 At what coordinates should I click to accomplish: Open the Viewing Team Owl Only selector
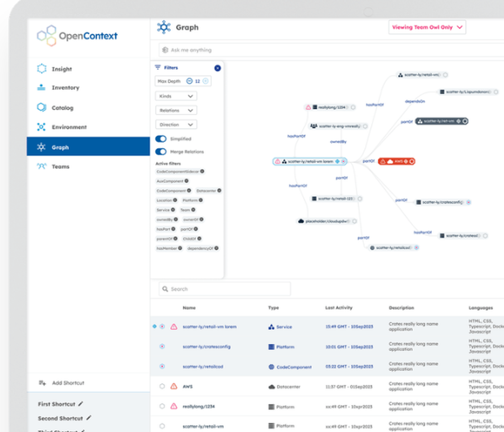pos(426,27)
